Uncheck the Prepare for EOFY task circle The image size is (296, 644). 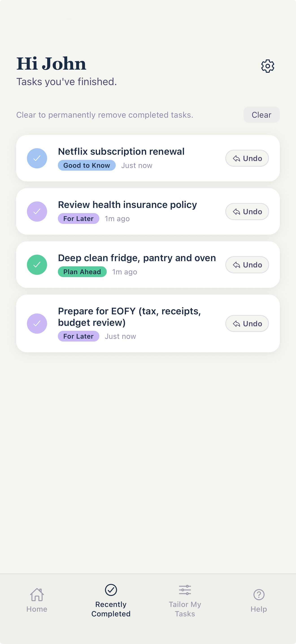37,324
